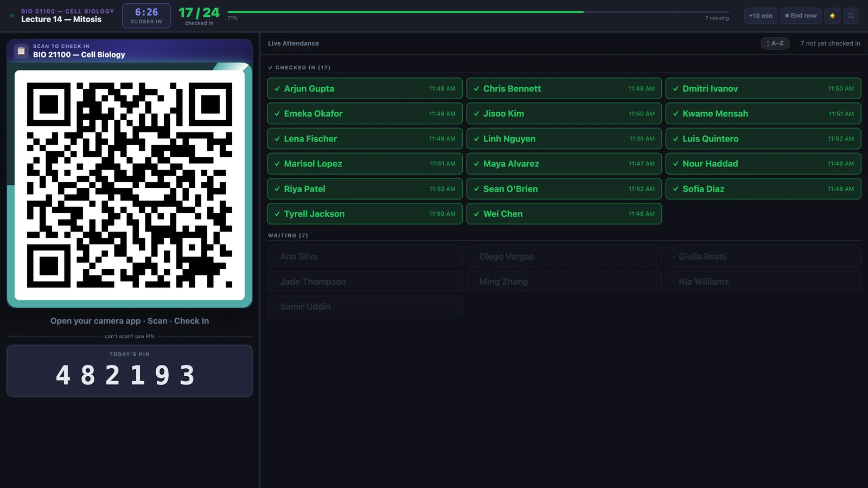Select the check-in QR code
The width and height of the screenshot is (868, 488).
pyautogui.click(x=130, y=185)
